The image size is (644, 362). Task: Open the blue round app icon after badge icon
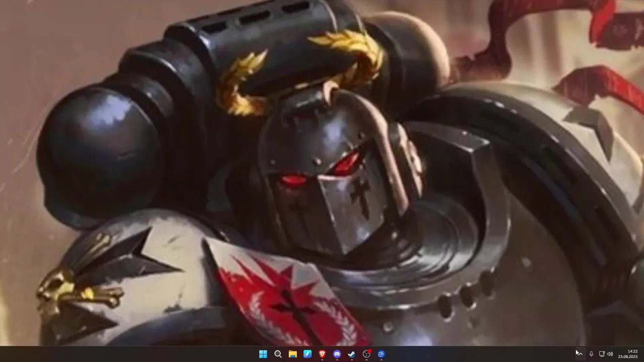point(381,354)
